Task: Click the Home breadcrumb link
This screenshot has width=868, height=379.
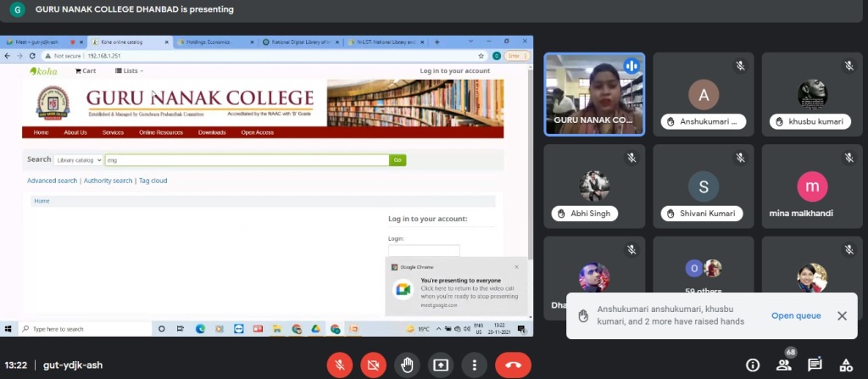Action: (42, 201)
